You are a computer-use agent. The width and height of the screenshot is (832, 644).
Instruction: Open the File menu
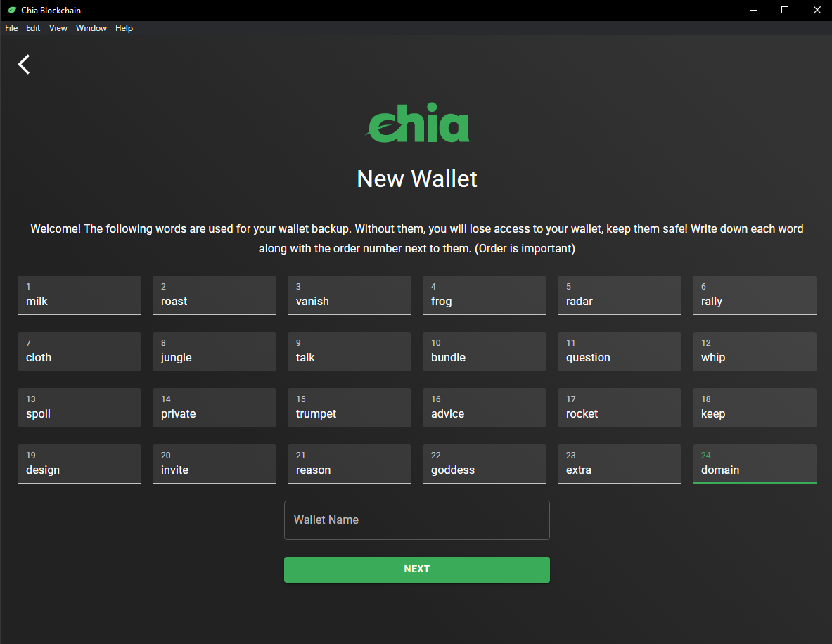[11, 28]
